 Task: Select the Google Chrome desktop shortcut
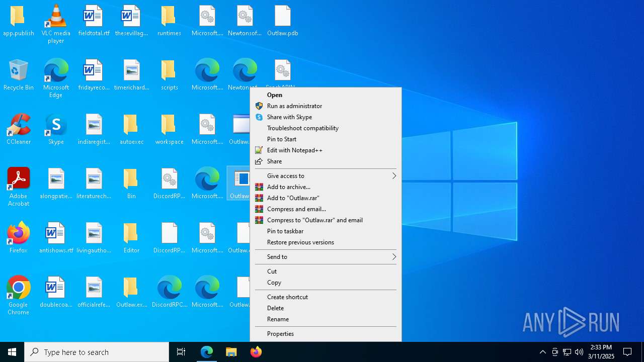click(x=18, y=288)
